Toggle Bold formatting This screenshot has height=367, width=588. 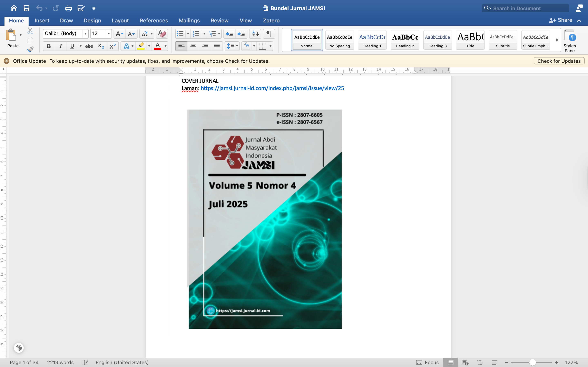pyautogui.click(x=49, y=46)
